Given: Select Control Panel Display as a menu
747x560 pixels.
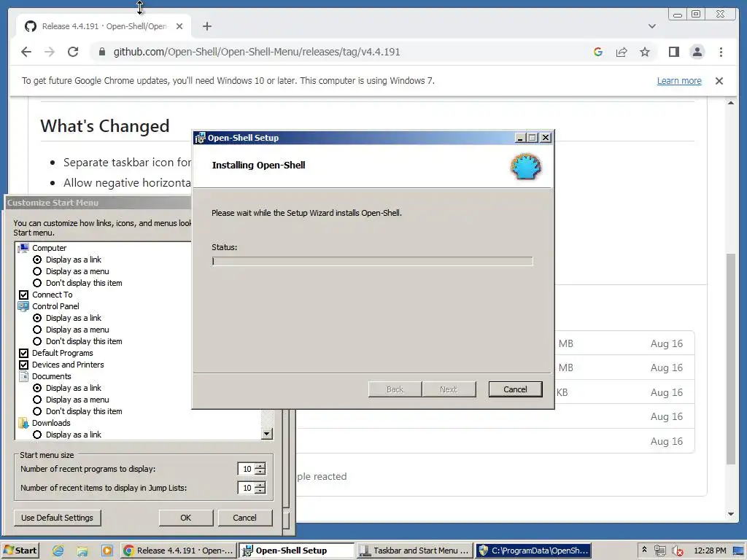Looking at the screenshot, I should pyautogui.click(x=37, y=330).
